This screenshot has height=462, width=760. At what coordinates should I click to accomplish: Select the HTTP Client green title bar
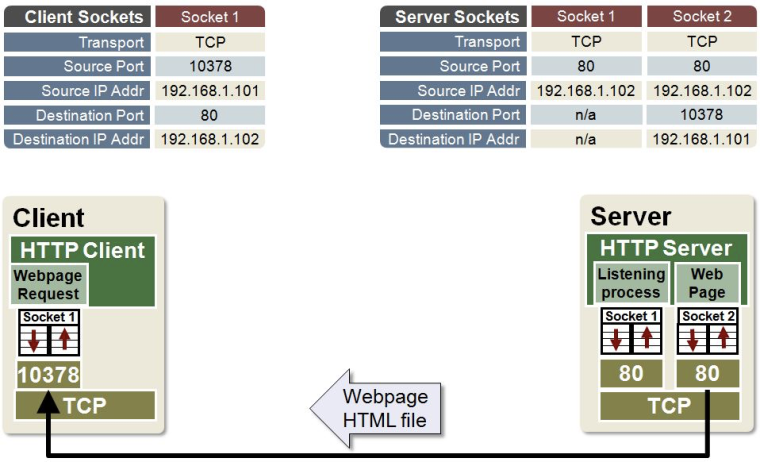tap(84, 250)
